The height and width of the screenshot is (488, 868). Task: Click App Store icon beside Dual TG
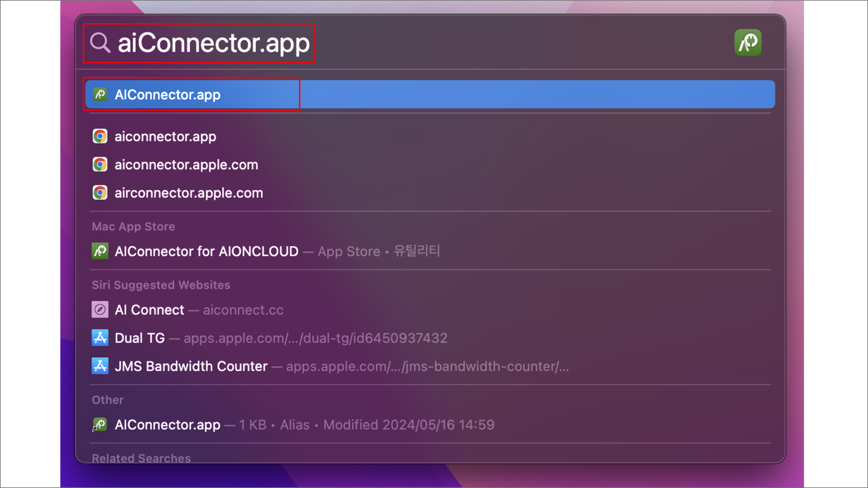(100, 338)
